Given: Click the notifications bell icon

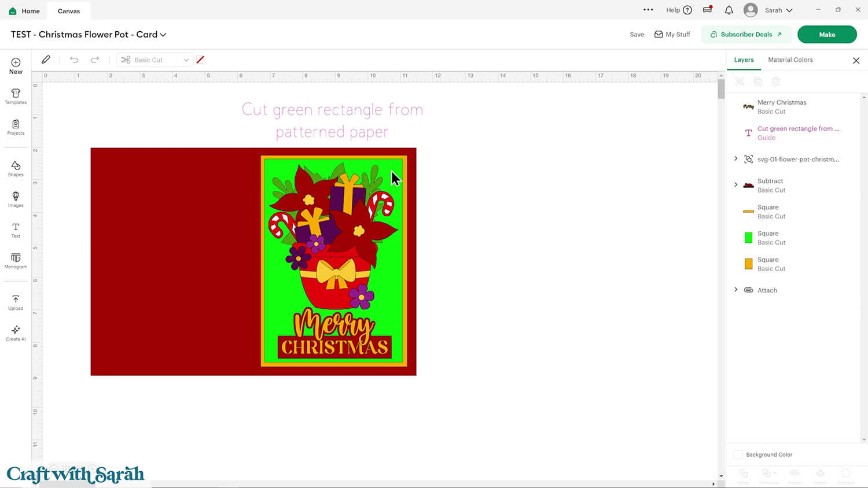Looking at the screenshot, I should (x=729, y=10).
